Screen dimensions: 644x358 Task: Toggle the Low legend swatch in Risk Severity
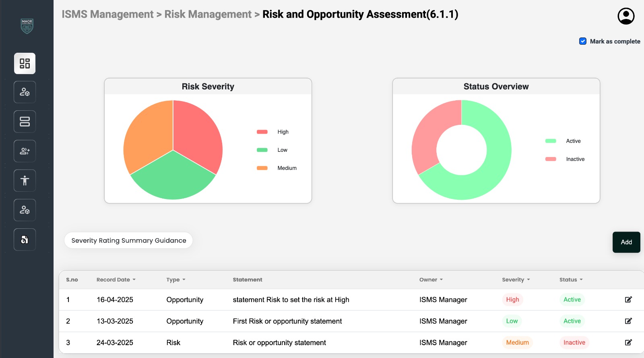(x=262, y=150)
